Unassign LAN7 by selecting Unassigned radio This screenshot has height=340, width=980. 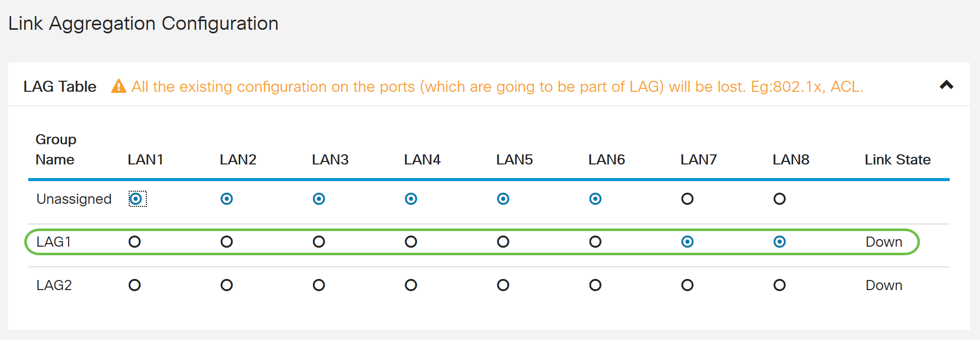click(687, 199)
